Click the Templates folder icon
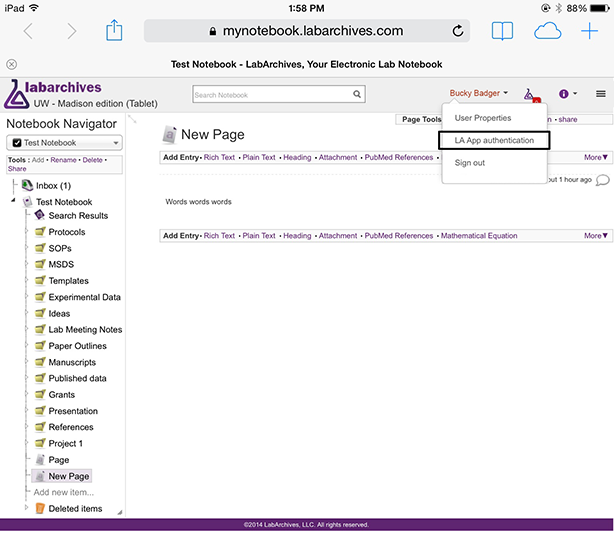Viewport: 614px width, 540px height. [40, 280]
